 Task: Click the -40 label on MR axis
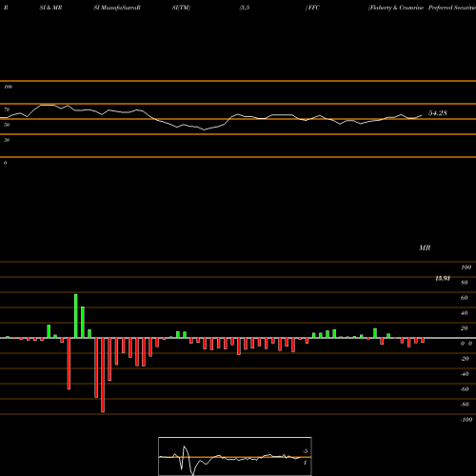(x=465, y=374)
